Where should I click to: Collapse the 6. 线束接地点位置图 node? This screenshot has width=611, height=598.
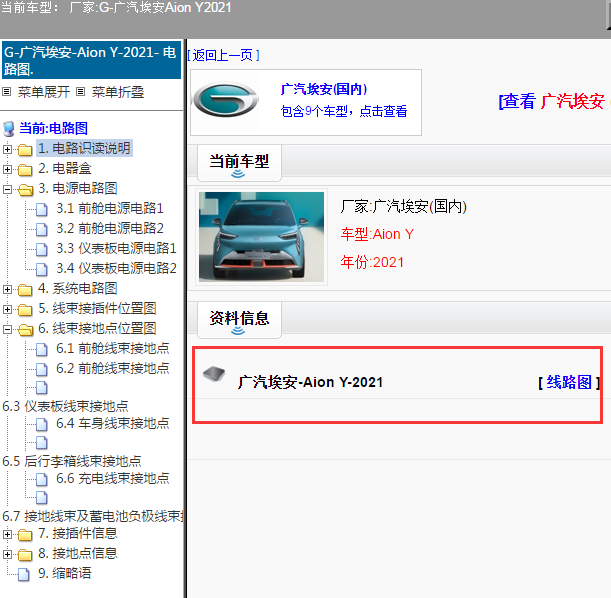click(7, 330)
